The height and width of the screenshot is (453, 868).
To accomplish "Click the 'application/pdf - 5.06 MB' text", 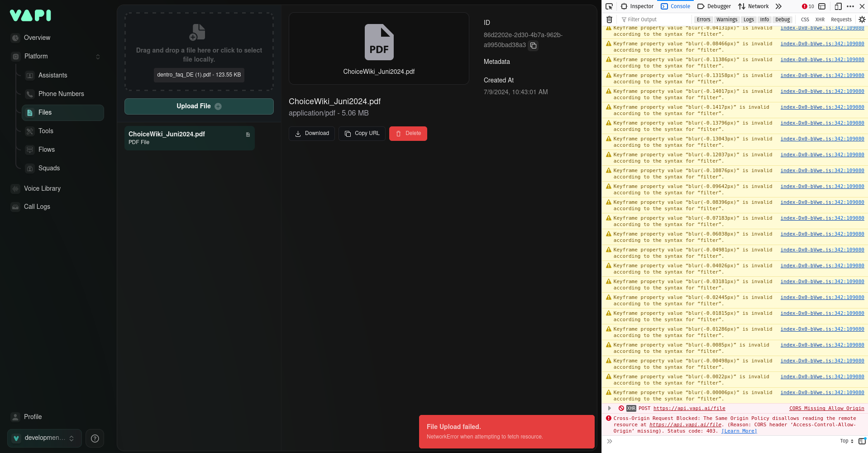I will click(329, 113).
